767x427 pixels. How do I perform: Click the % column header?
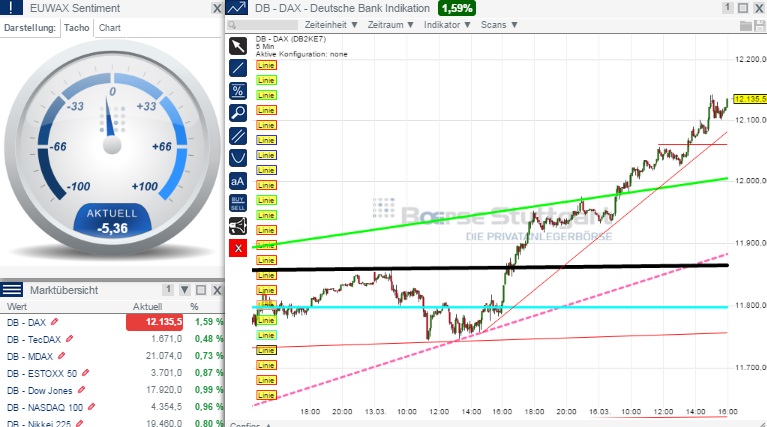pyautogui.click(x=194, y=307)
